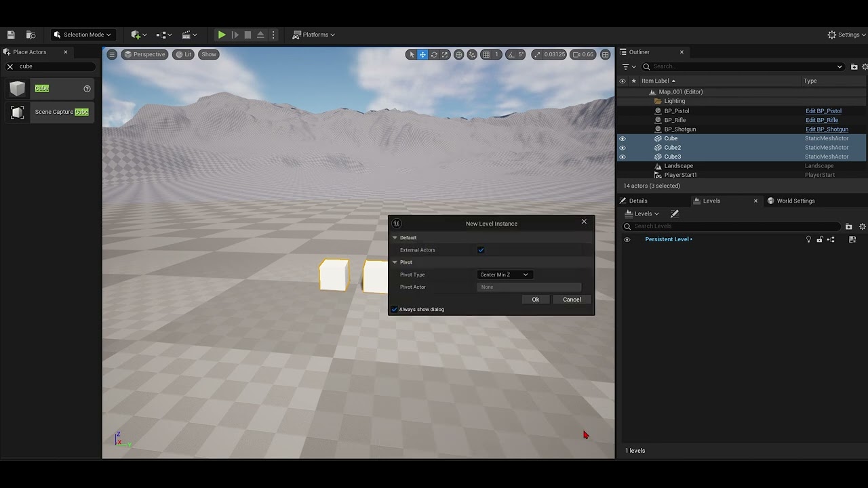Image resolution: width=868 pixels, height=488 pixels.
Task: Hide the Cube2 actor with eye icon
Action: pos(623,148)
